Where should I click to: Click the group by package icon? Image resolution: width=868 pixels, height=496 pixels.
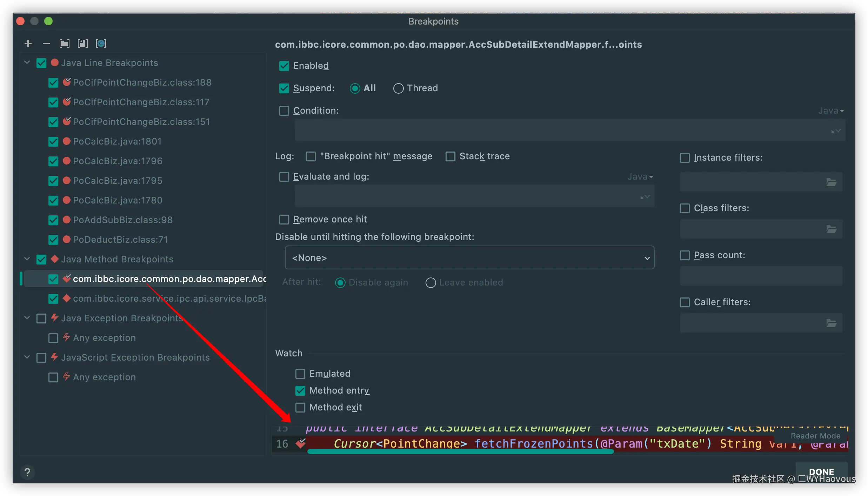64,43
